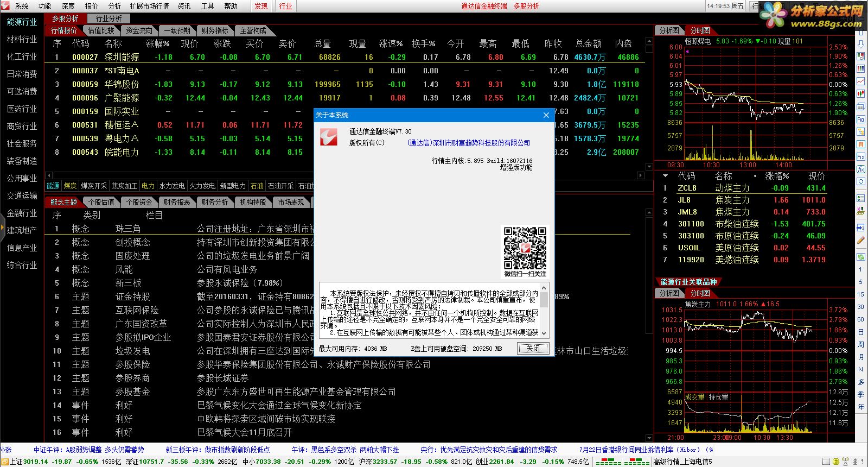Image resolution: width=868 pixels, height=467 pixels.
Task: Select the 周 weekly period button
Action: 860,344
